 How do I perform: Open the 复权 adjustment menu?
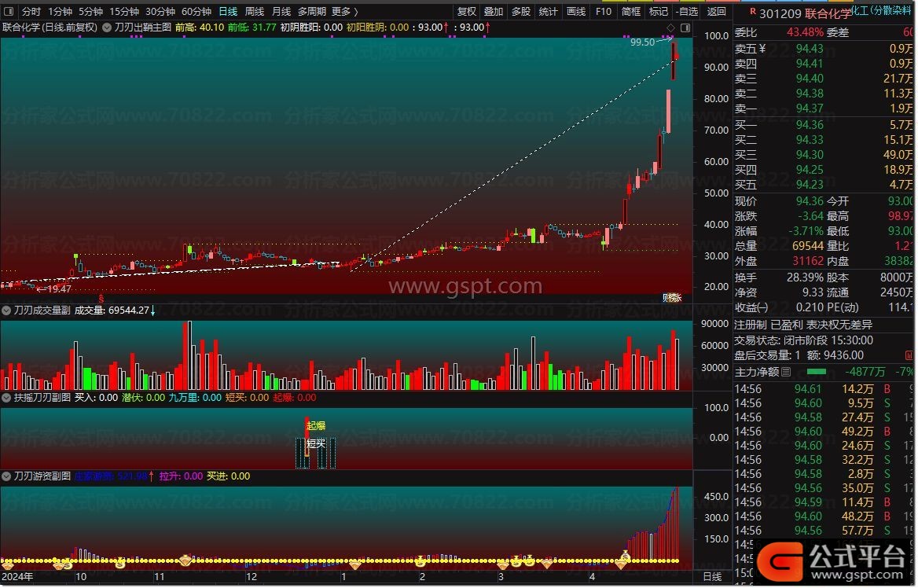[x=467, y=11]
